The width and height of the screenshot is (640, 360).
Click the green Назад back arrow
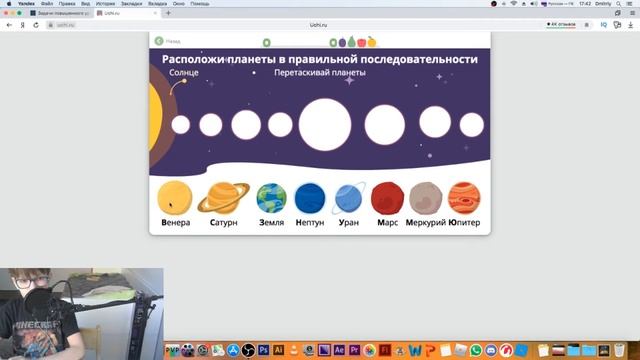[159, 41]
